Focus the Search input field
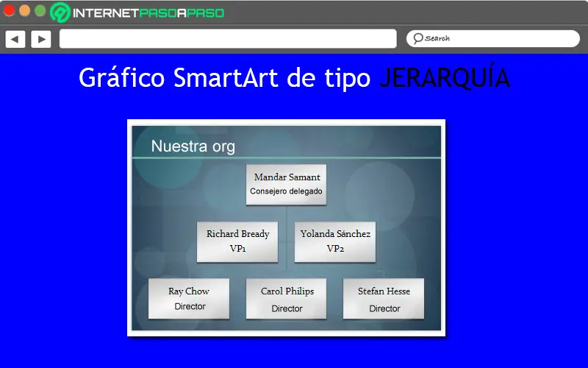This screenshot has width=588, height=368. tap(492, 38)
